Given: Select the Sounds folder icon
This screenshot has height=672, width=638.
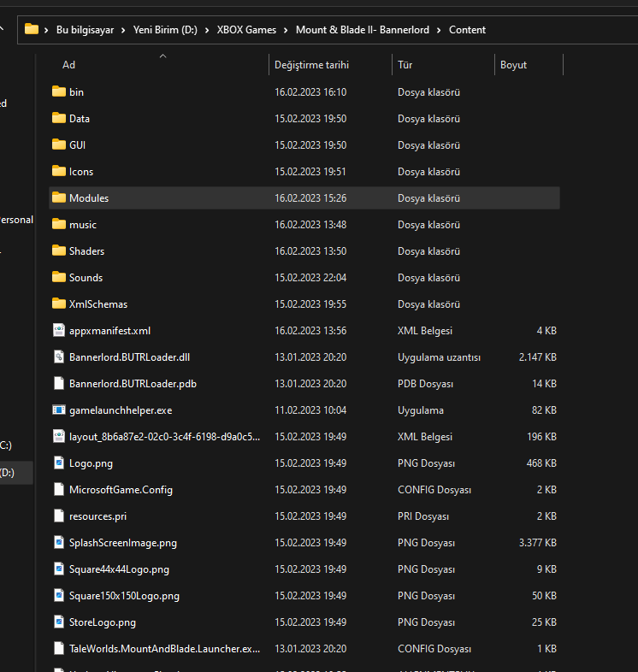Looking at the screenshot, I should [x=59, y=277].
